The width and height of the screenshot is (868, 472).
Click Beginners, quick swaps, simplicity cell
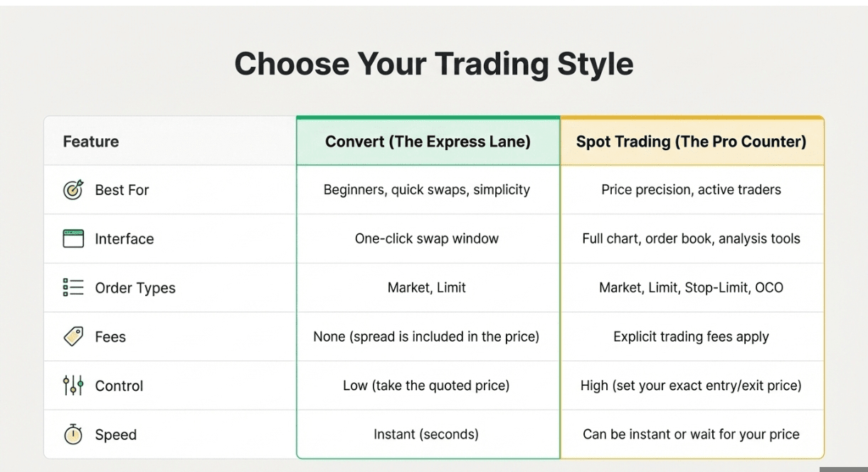426,190
